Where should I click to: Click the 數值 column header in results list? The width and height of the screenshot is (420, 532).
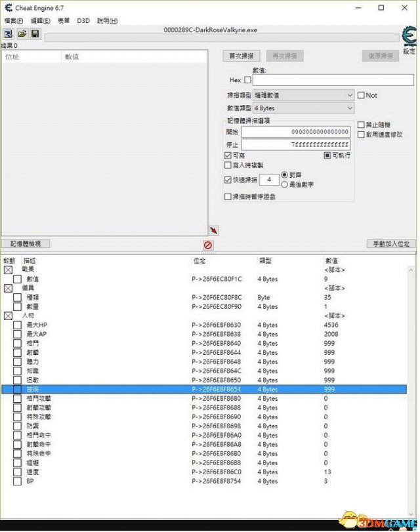pos(72,57)
